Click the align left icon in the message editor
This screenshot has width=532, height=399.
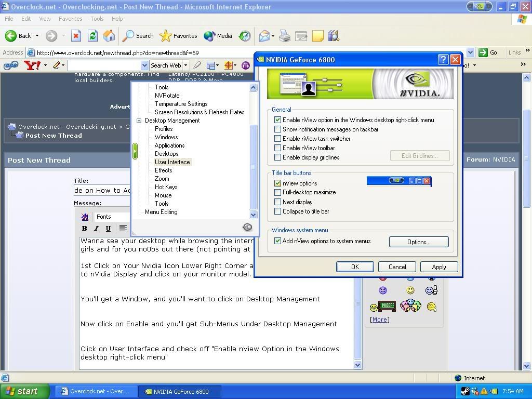(x=123, y=229)
